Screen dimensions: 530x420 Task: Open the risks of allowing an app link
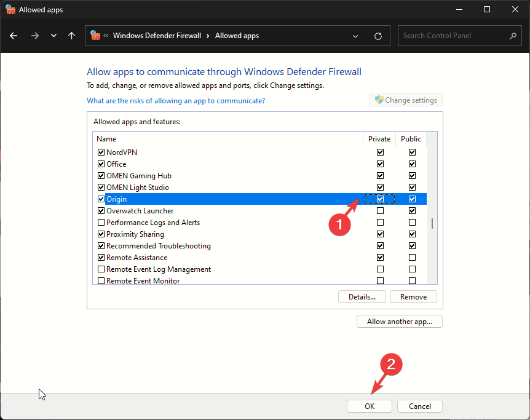pyautogui.click(x=176, y=101)
